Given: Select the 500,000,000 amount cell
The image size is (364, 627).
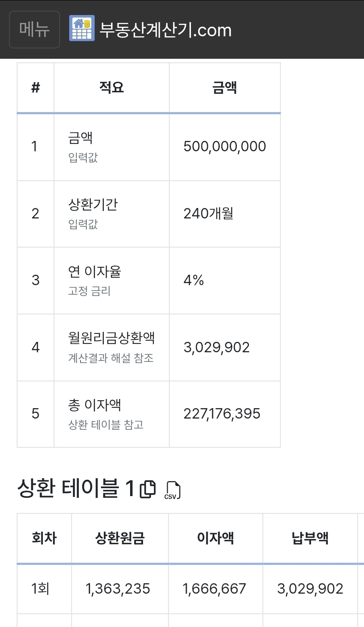Looking at the screenshot, I should pyautogui.click(x=225, y=146).
